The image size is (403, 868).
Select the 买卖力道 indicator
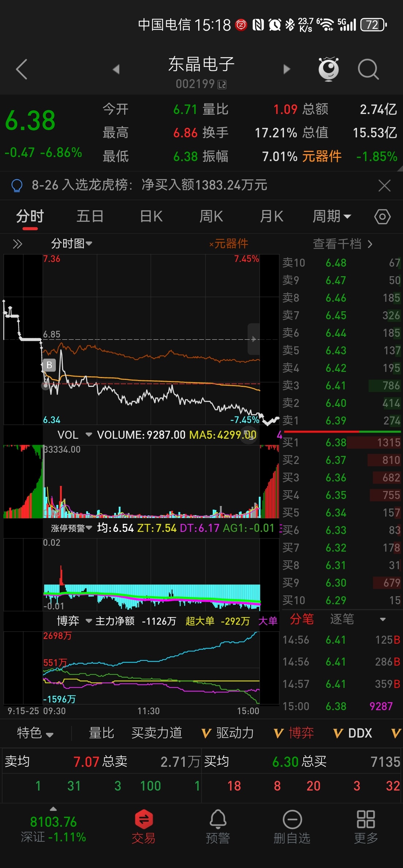[157, 733]
